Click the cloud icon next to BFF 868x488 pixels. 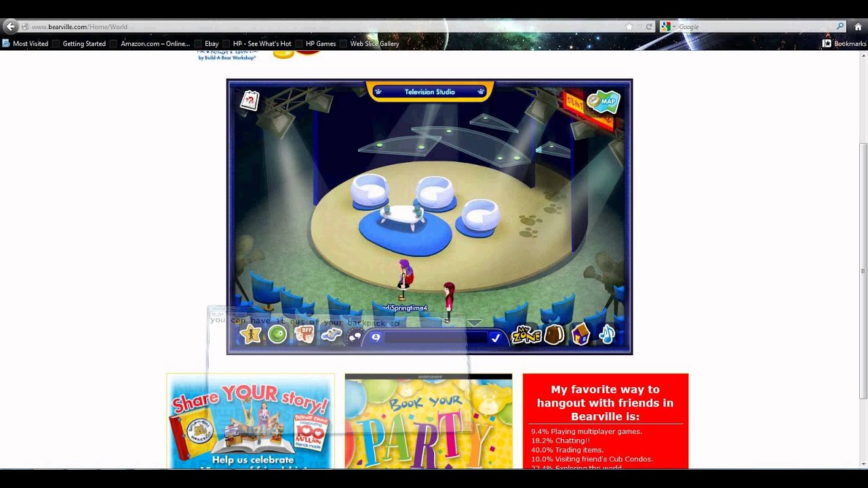point(331,334)
